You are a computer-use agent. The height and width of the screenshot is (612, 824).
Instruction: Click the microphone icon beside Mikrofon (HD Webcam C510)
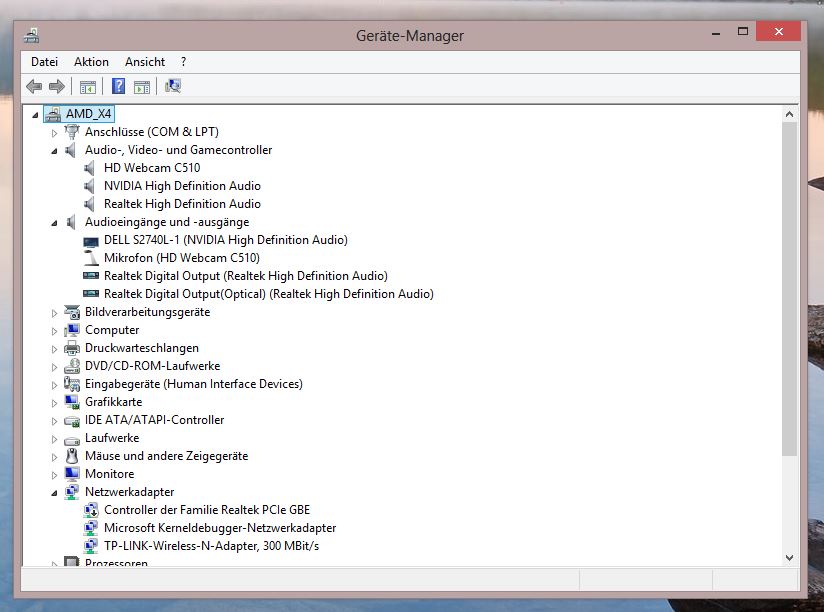click(91, 258)
